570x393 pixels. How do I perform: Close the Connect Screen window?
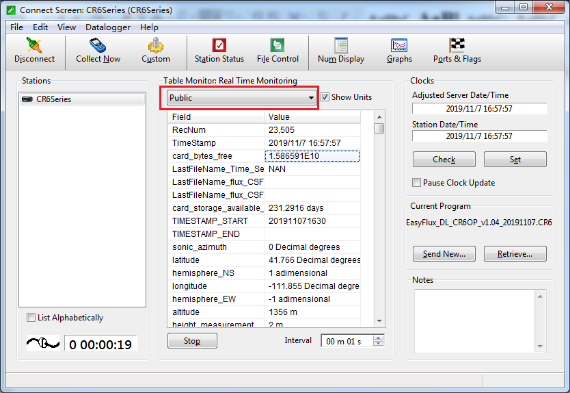[x=549, y=7]
